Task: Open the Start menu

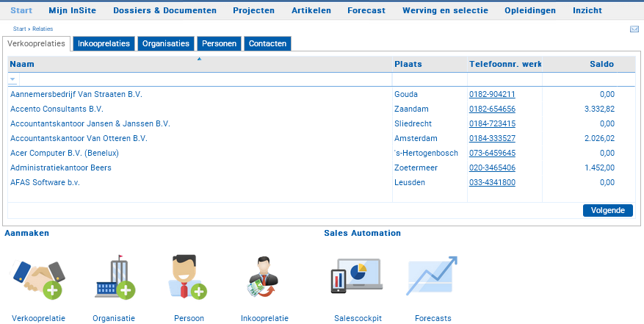Action: pos(21,11)
